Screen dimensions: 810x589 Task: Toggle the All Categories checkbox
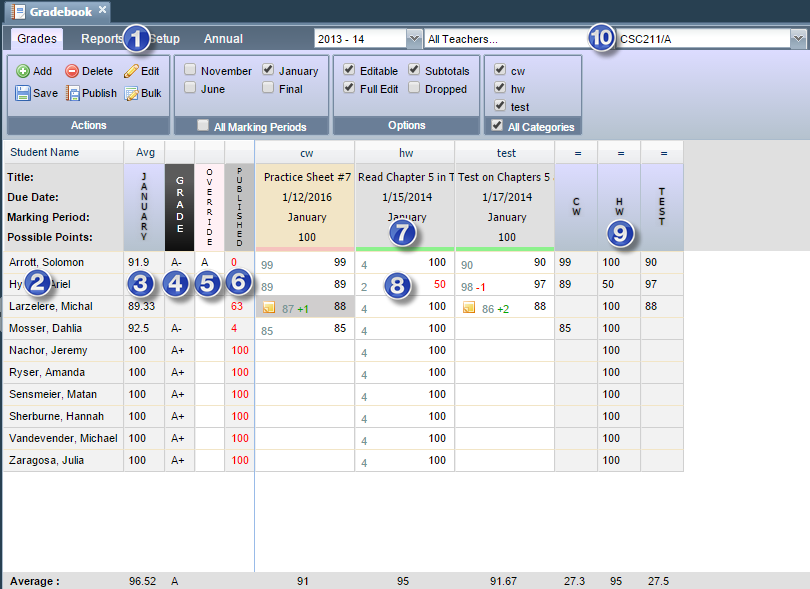[497, 125]
